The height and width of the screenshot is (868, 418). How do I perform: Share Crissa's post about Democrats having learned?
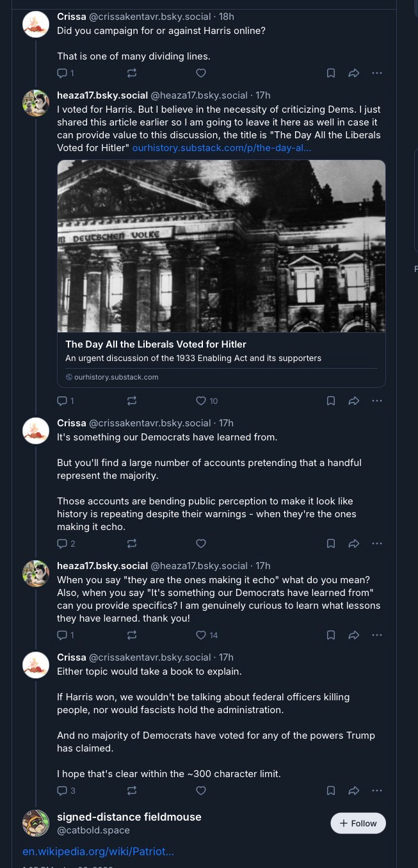point(353,543)
